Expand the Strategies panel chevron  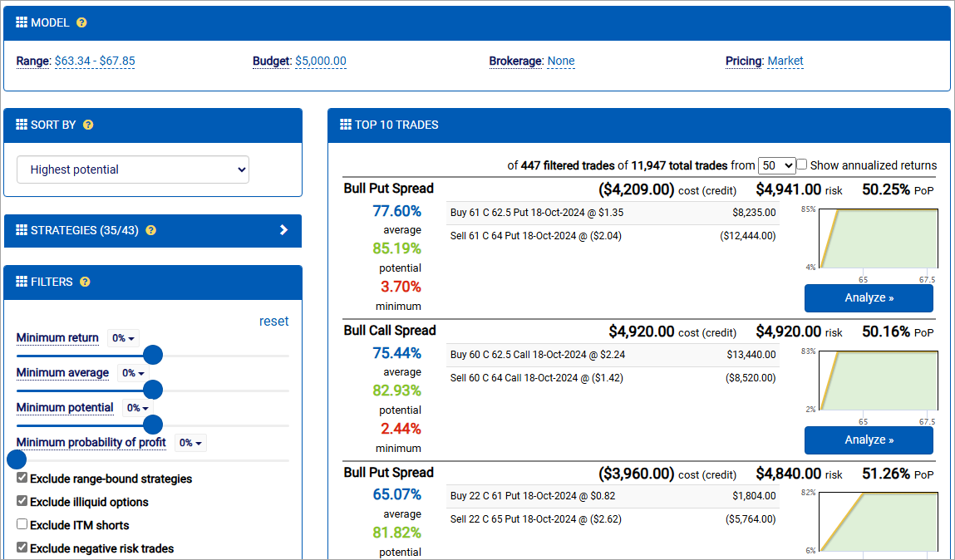coord(283,230)
